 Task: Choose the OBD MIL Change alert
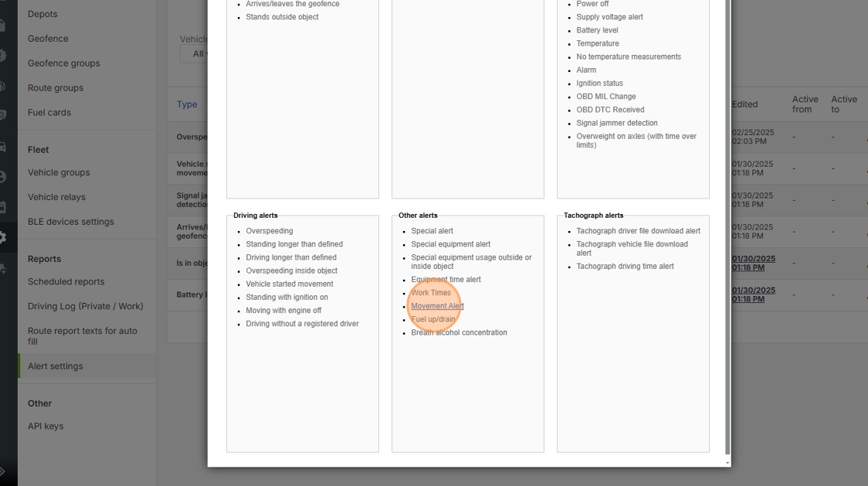[x=606, y=97]
